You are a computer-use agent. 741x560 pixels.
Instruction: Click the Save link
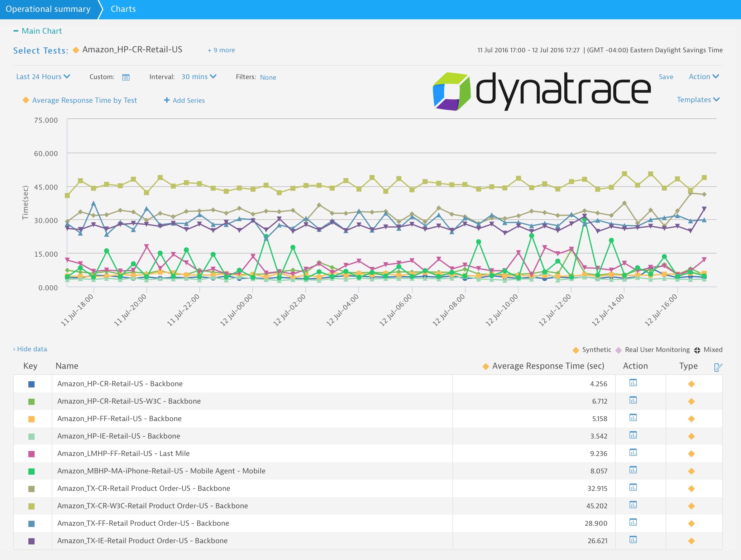point(666,77)
